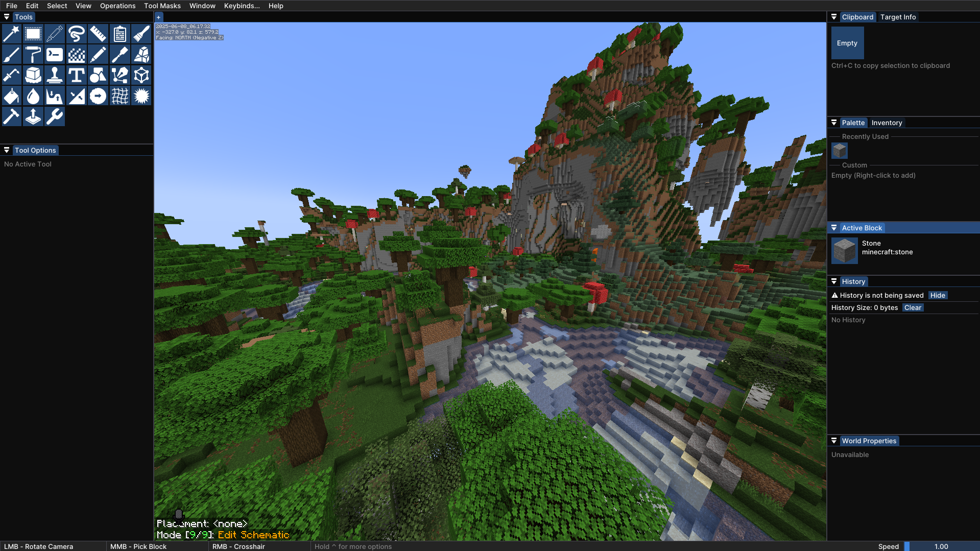Open the Select menu
This screenshot has width=980, height=551.
[57, 6]
